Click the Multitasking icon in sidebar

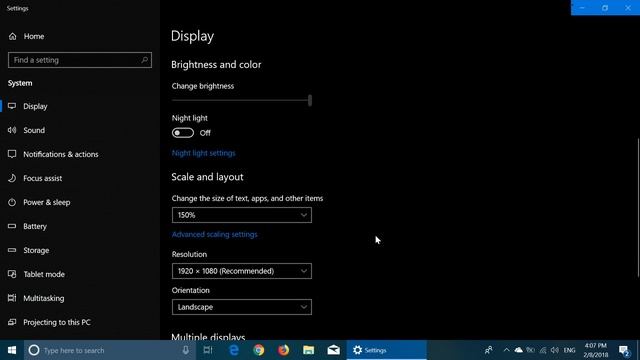pos(12,298)
